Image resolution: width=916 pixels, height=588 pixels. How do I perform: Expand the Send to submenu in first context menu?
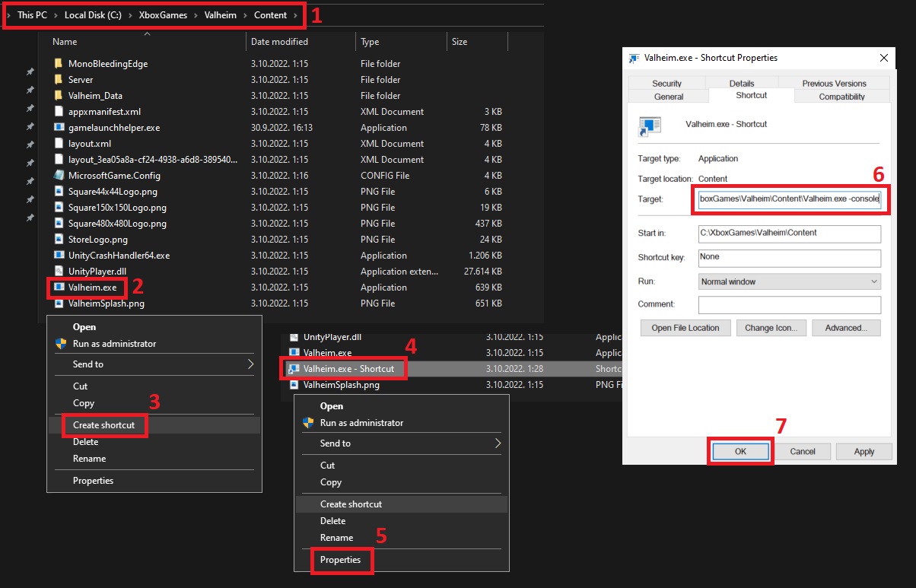(x=154, y=364)
